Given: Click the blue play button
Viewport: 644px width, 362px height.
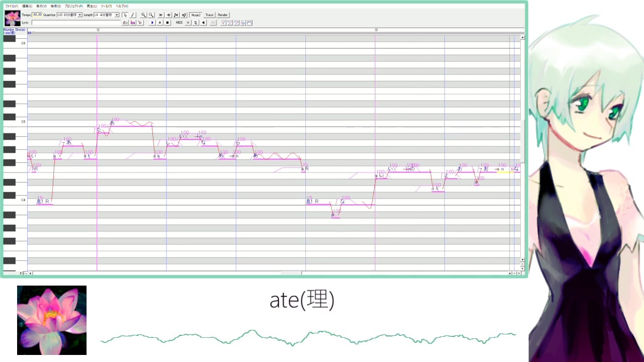Looking at the screenshot, I should [152, 23].
